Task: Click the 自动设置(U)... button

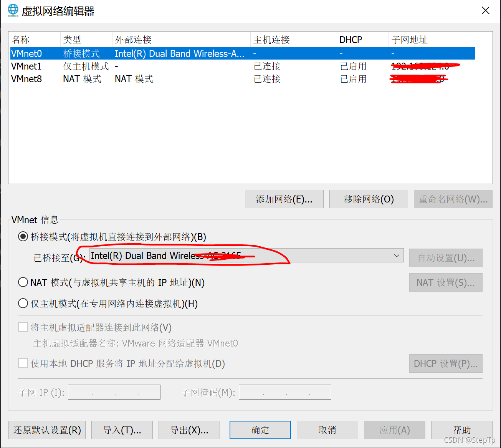Action: point(446,258)
